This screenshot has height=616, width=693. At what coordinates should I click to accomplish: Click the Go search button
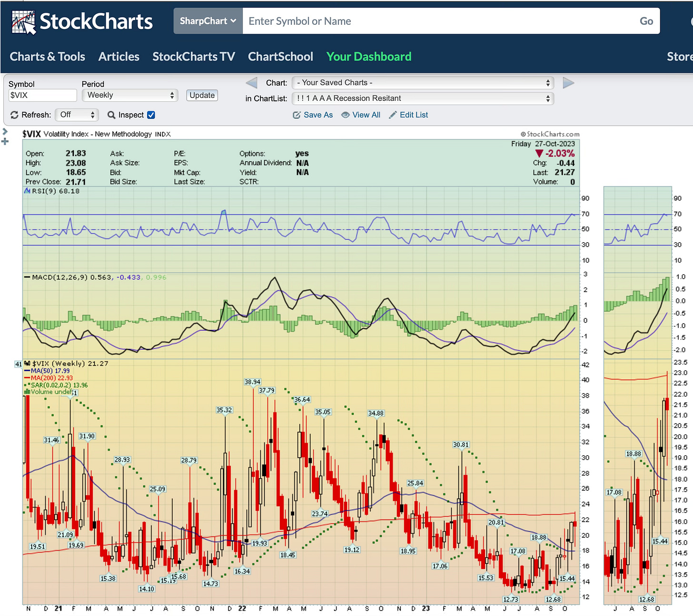pos(646,21)
